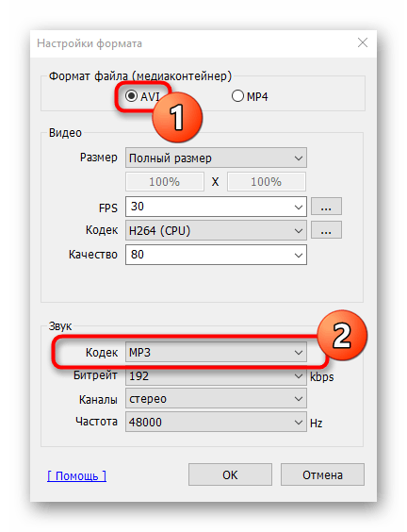Confirm settings with the OK button

point(230,474)
